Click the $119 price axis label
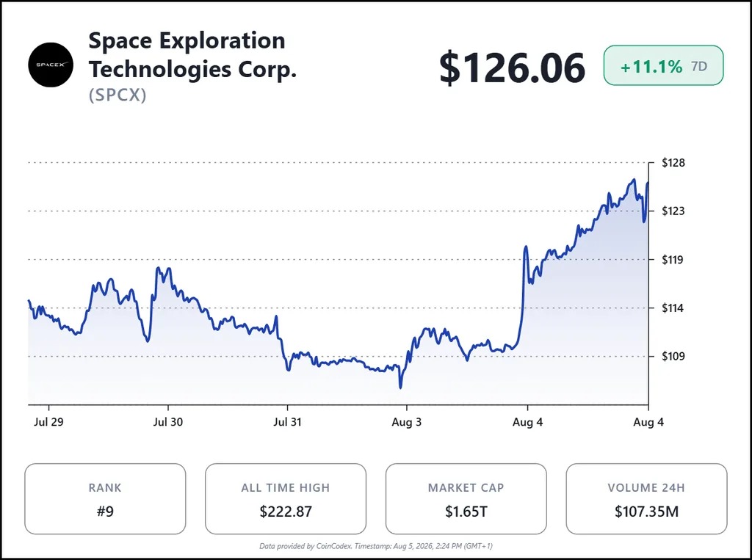 [673, 259]
